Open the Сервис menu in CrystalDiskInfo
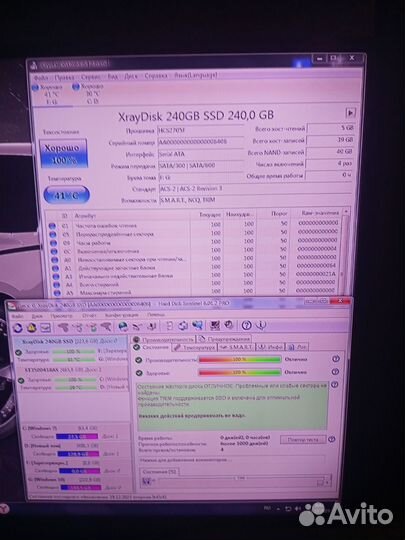Viewport: 405px width, 540px height. point(91,77)
